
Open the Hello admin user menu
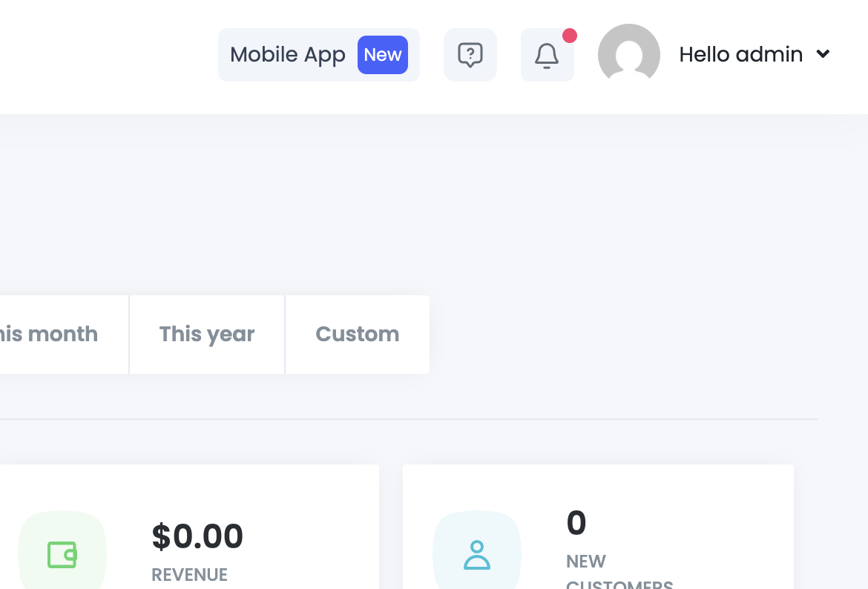point(740,55)
